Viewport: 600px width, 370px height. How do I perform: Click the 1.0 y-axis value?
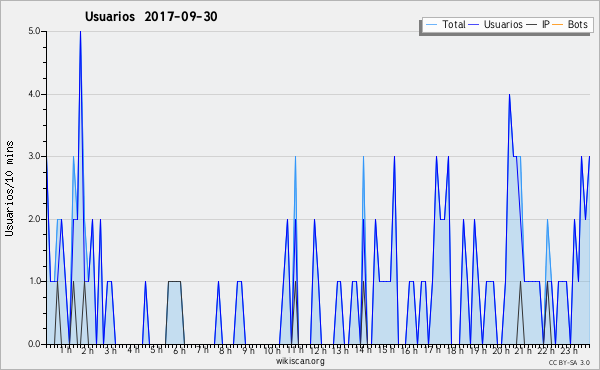coord(34,281)
